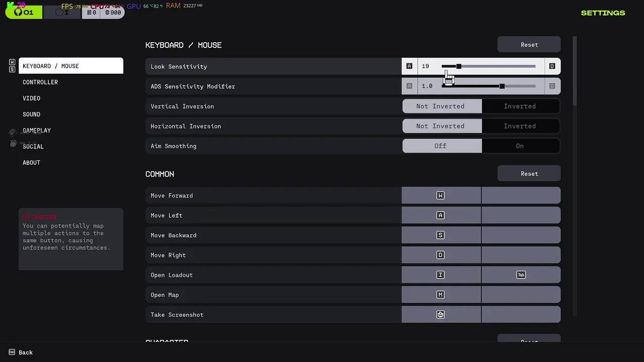This screenshot has width=644, height=362.
Task: Click the empty secondary binding for Open Map
Action: click(521, 295)
